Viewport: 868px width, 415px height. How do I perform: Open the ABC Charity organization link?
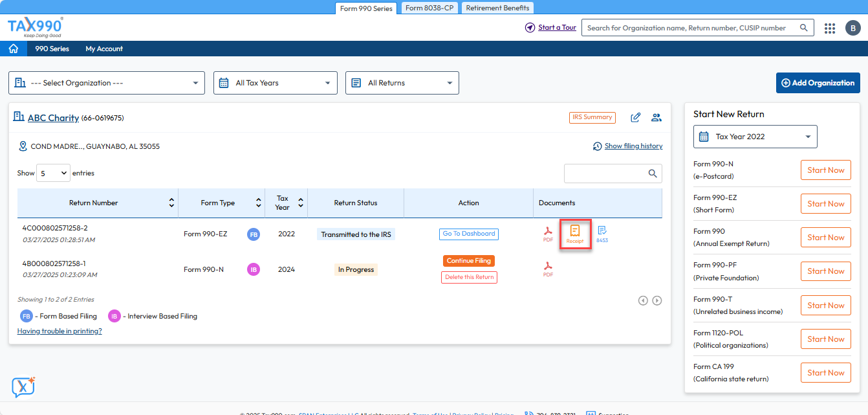pyautogui.click(x=53, y=118)
